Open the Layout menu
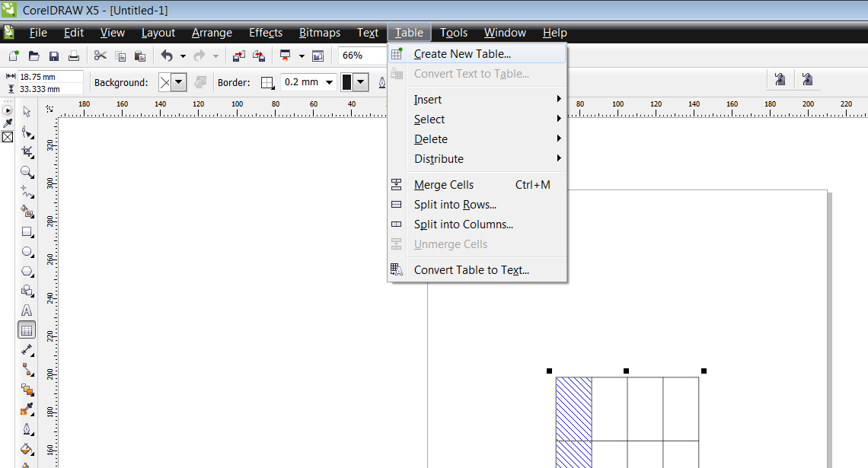 (x=158, y=33)
